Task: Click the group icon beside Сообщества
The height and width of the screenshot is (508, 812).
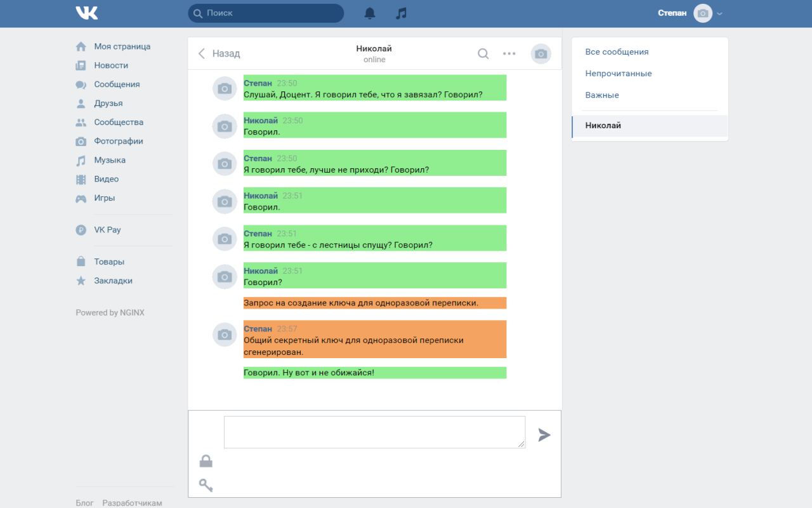Action: pos(81,123)
